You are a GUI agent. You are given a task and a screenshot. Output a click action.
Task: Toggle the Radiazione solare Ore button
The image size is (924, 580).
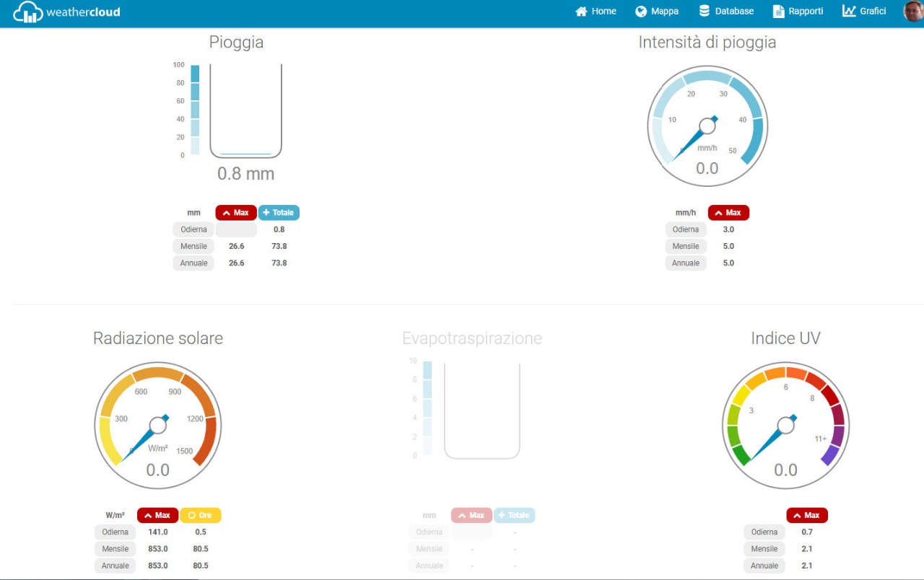coord(201,515)
